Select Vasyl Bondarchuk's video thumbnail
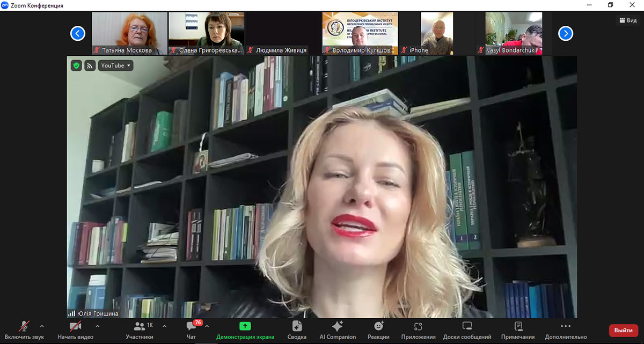 [x=514, y=33]
